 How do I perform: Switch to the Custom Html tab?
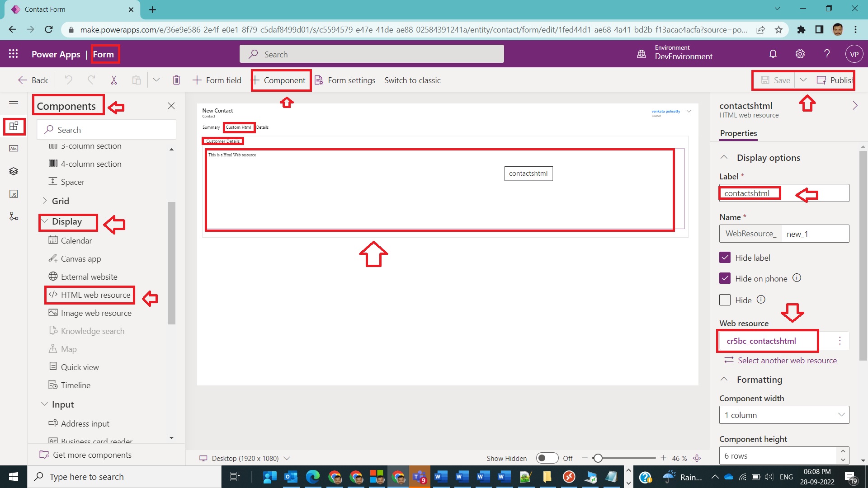coord(239,127)
